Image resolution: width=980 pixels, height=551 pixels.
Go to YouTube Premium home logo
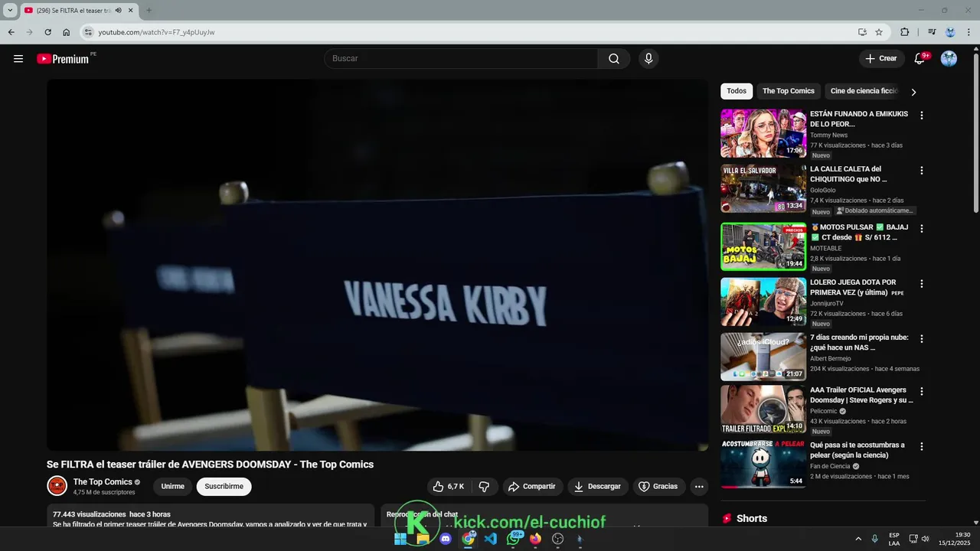tap(64, 59)
